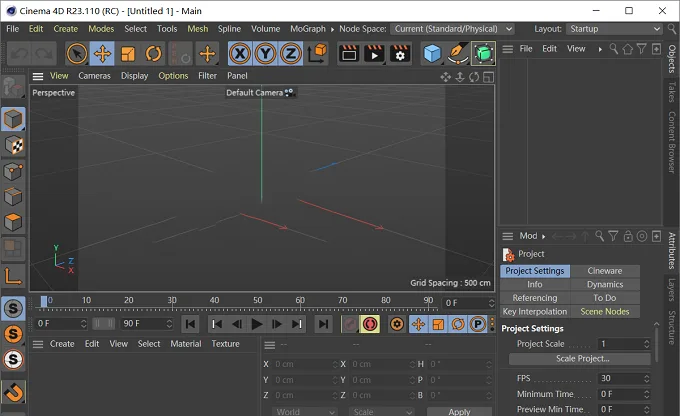
Task: Click the Apply button
Action: click(x=459, y=411)
